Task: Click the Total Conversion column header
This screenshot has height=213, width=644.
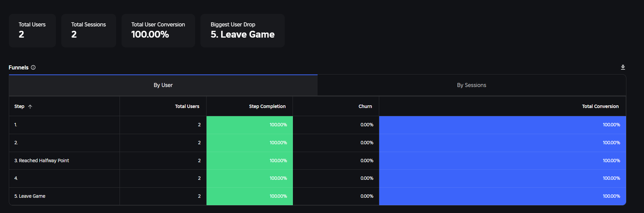Action: tap(600, 106)
